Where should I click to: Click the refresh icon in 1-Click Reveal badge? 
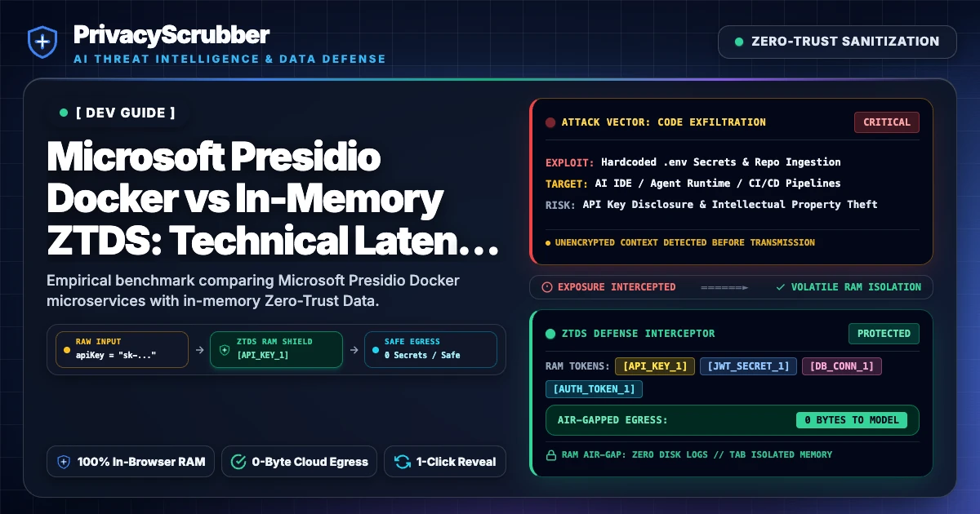coord(402,462)
